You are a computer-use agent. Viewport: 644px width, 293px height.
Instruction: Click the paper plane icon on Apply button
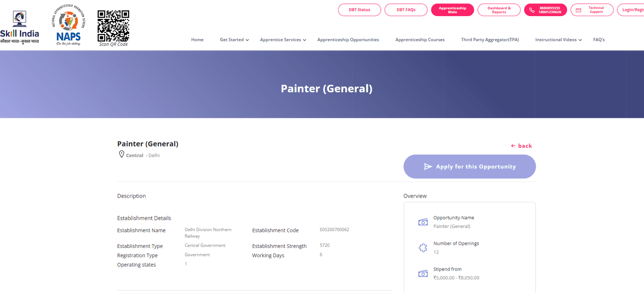point(428,167)
